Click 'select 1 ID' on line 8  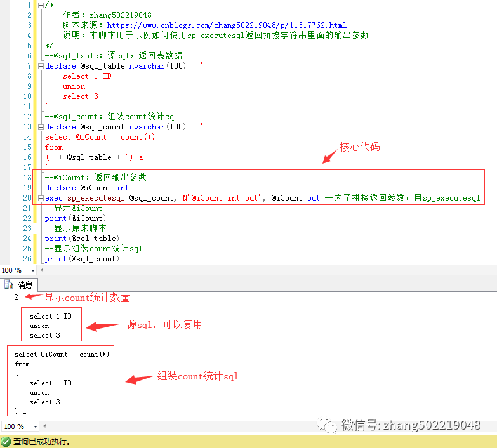[87, 76]
